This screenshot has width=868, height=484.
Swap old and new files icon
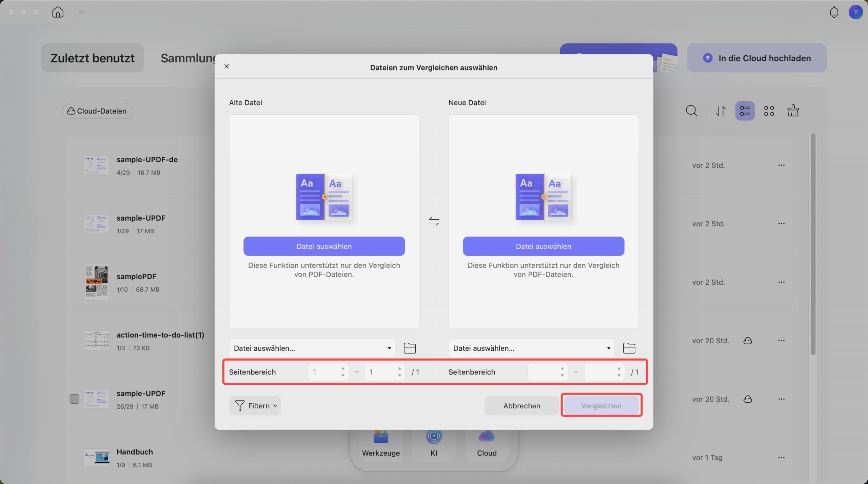point(434,221)
